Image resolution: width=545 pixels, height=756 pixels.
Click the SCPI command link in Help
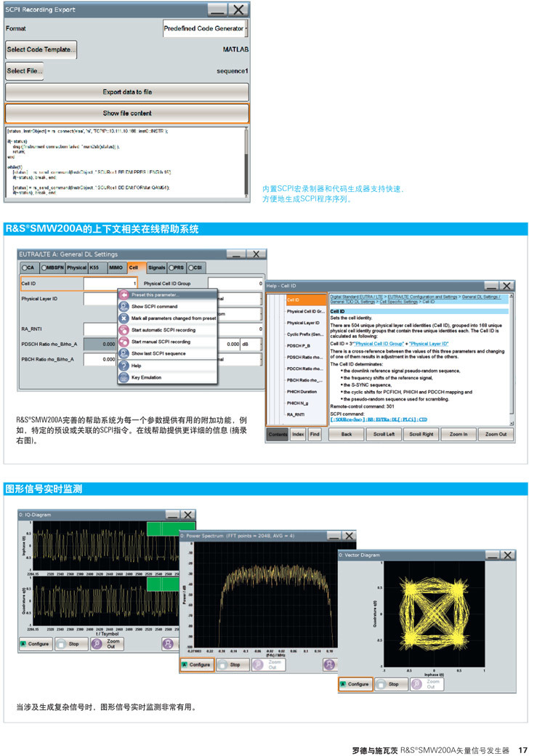point(379,419)
